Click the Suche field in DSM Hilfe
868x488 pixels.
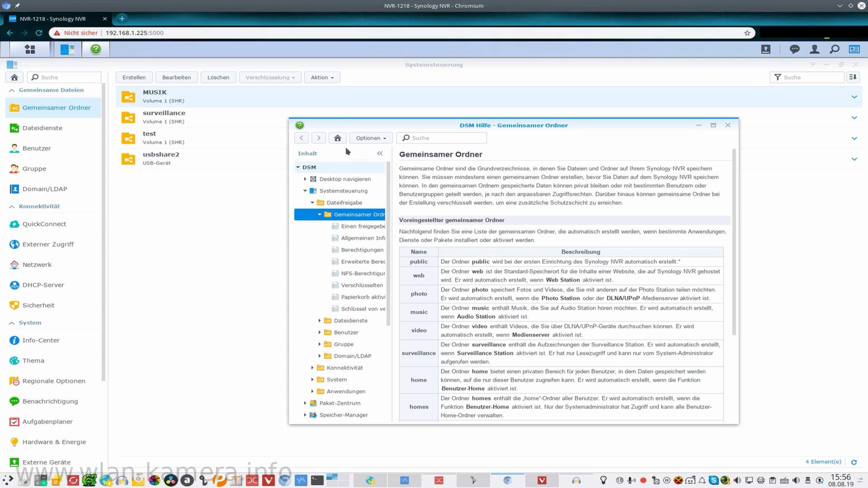click(441, 138)
